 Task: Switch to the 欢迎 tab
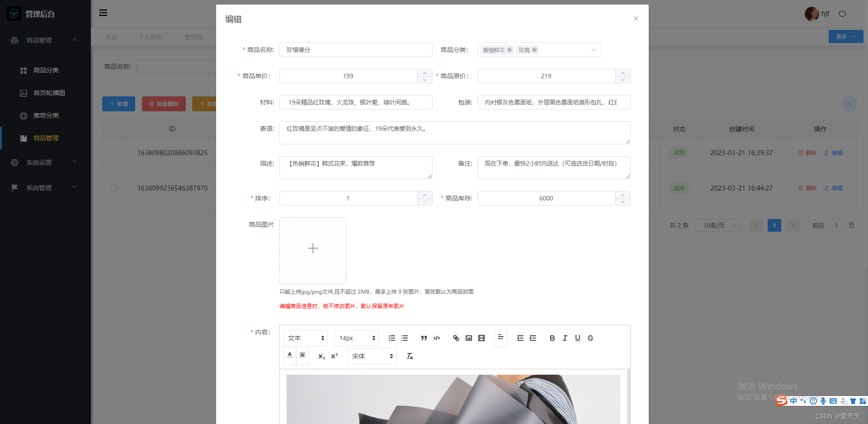pyautogui.click(x=112, y=37)
